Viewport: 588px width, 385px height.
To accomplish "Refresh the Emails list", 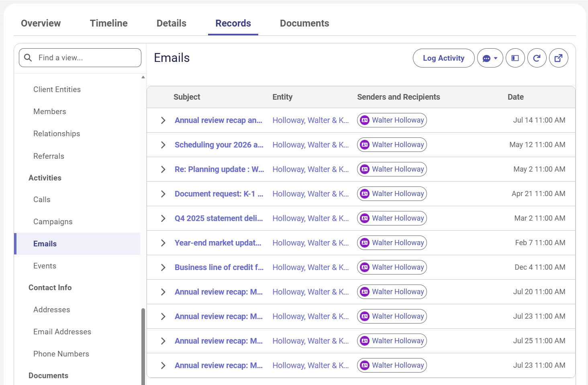I will click(537, 58).
